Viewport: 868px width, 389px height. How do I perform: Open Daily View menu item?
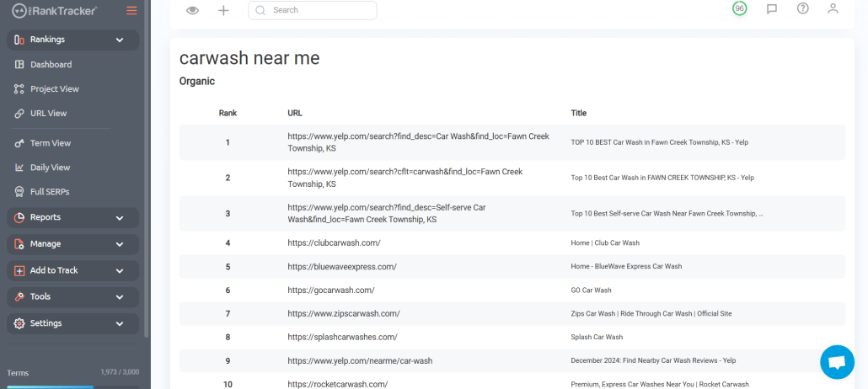coord(51,168)
